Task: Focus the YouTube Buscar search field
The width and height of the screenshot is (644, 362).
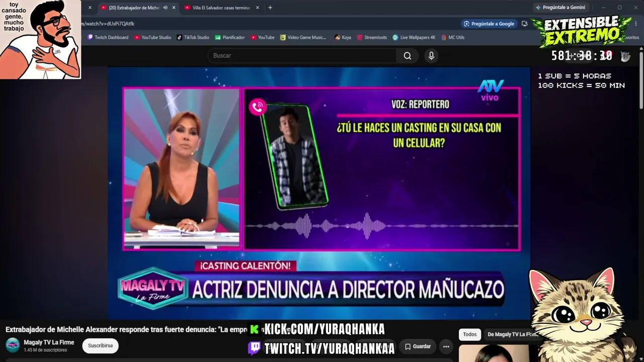Action: (x=302, y=56)
